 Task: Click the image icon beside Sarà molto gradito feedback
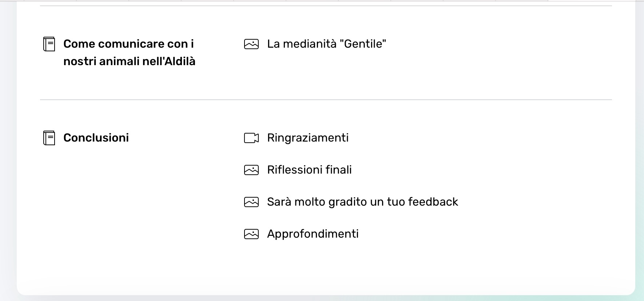coord(251,202)
